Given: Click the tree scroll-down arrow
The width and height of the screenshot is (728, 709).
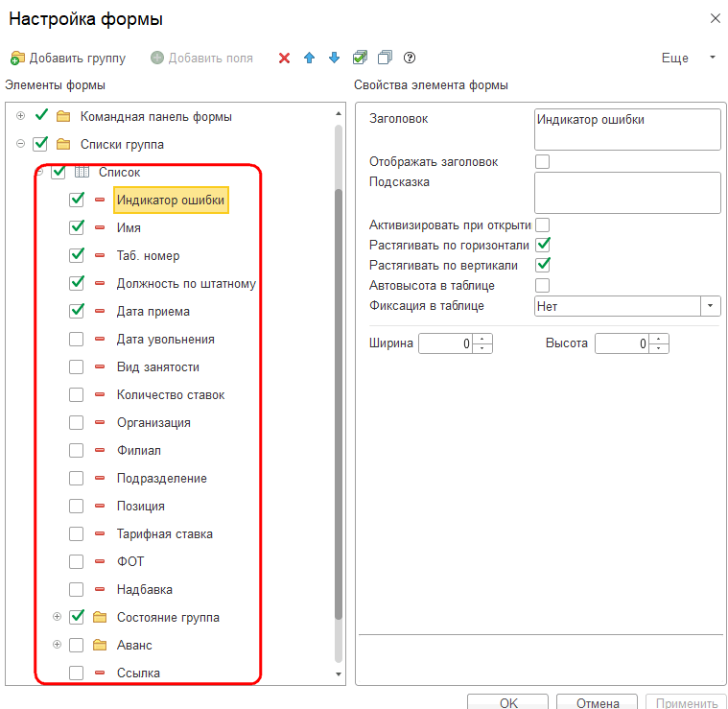Looking at the screenshot, I should point(339,674).
